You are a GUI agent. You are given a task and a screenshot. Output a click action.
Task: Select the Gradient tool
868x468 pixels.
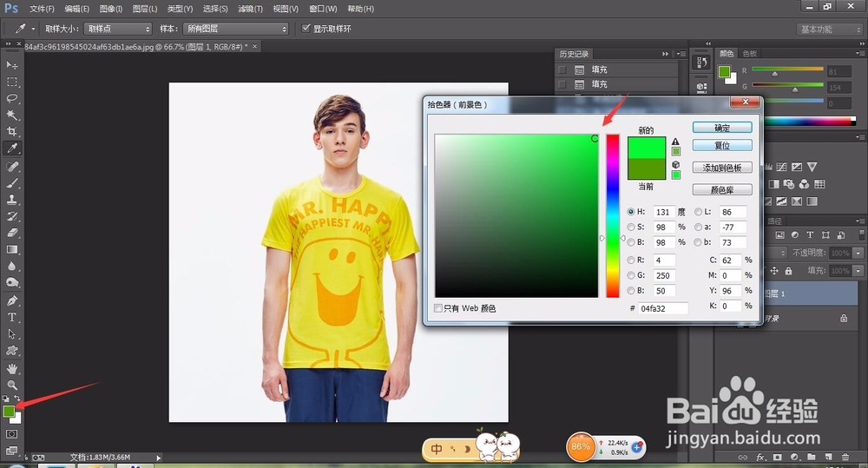pos(11,250)
